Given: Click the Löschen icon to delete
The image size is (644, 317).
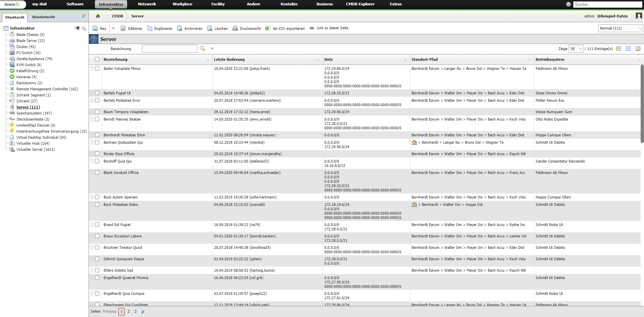Looking at the screenshot, I should tap(209, 28).
